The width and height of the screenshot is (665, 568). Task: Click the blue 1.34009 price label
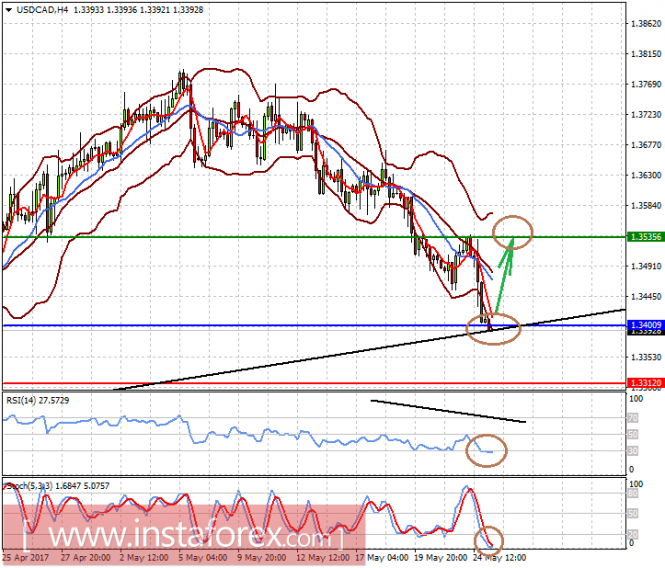(x=645, y=325)
